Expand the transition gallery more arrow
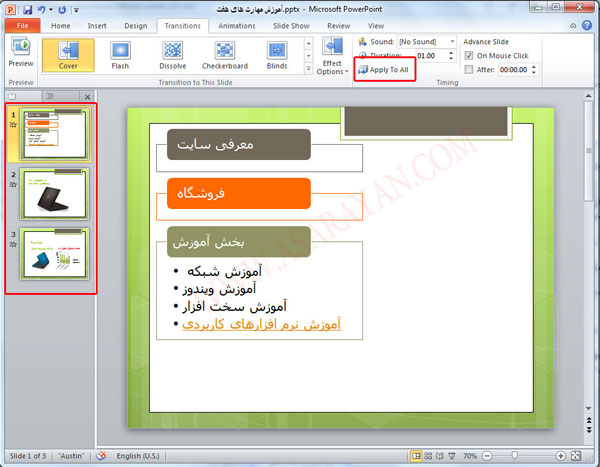 (307, 73)
